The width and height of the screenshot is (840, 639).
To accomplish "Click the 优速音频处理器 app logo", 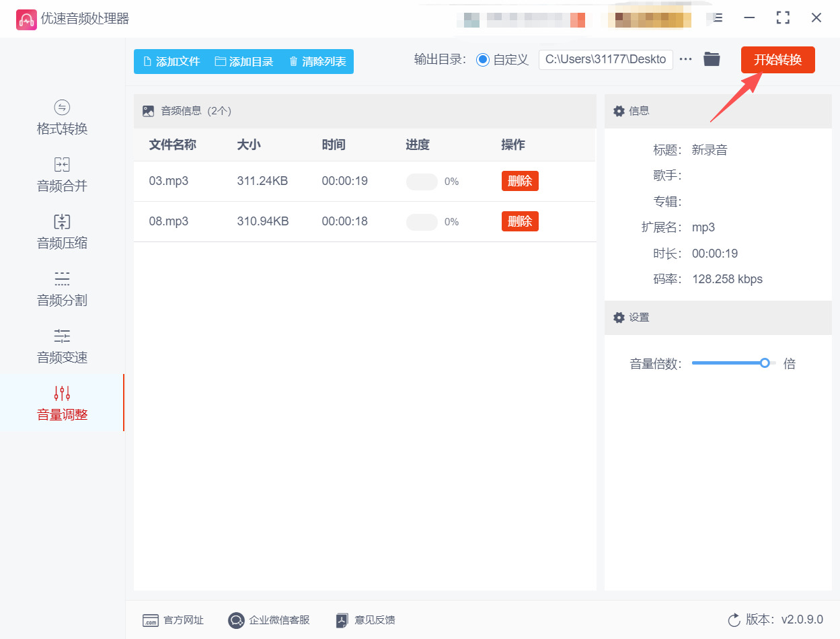I will 26,20.
